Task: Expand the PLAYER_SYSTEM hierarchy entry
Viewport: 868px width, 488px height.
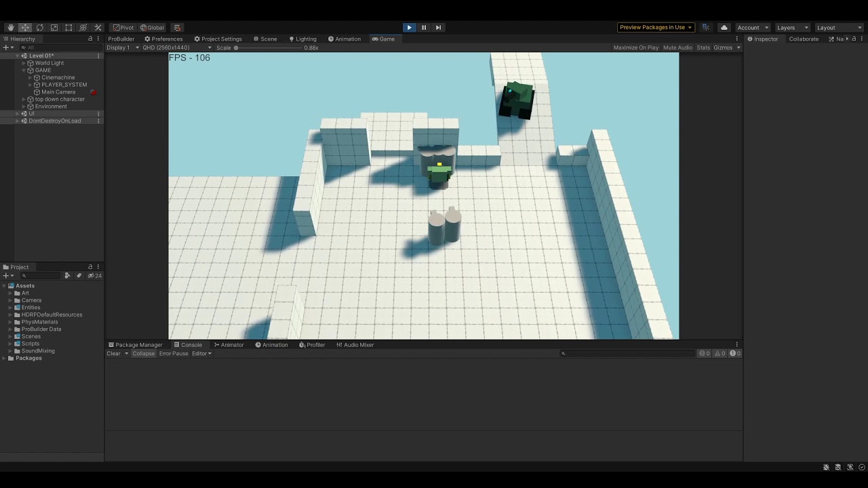Action: tap(31, 84)
